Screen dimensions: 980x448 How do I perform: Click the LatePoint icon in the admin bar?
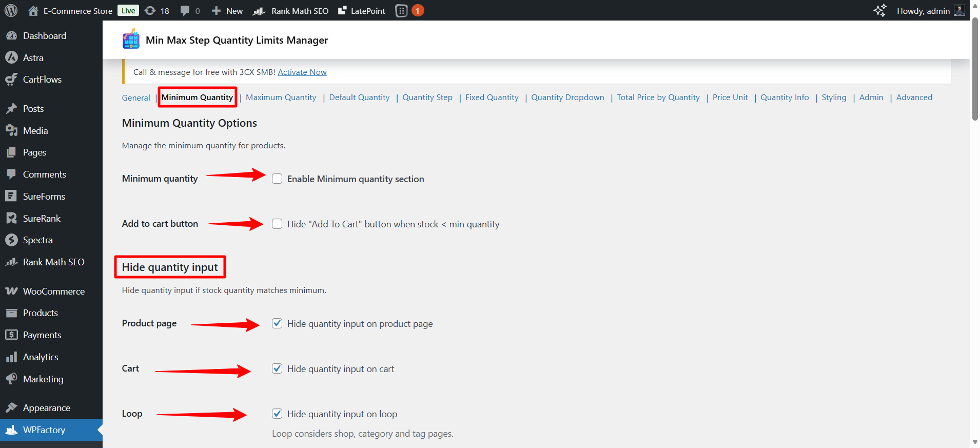coord(342,10)
